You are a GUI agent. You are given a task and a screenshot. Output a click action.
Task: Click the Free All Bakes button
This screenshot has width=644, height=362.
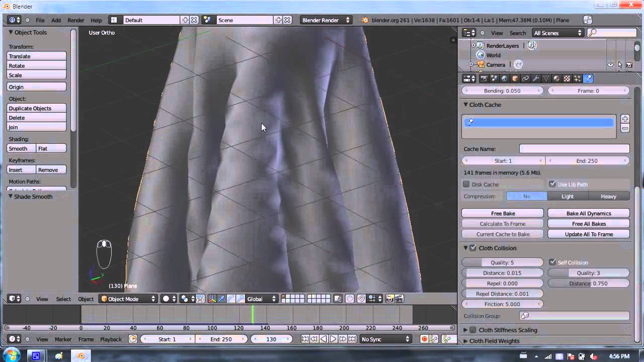pos(589,224)
